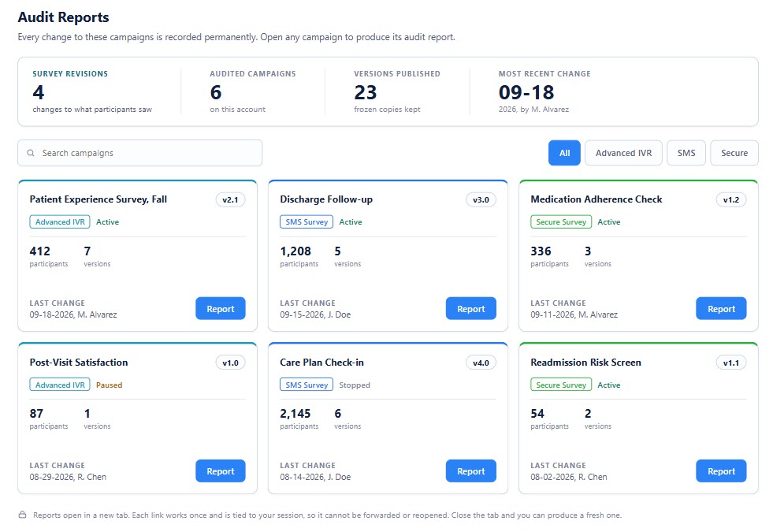
Task: Click the 2,145 participants count
Action: point(295,413)
